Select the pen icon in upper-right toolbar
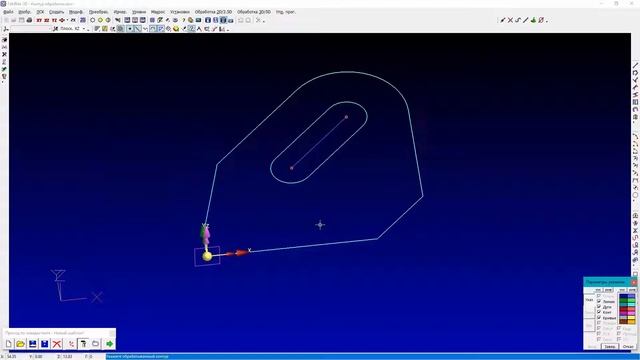The image size is (640, 360). [x=503, y=20]
